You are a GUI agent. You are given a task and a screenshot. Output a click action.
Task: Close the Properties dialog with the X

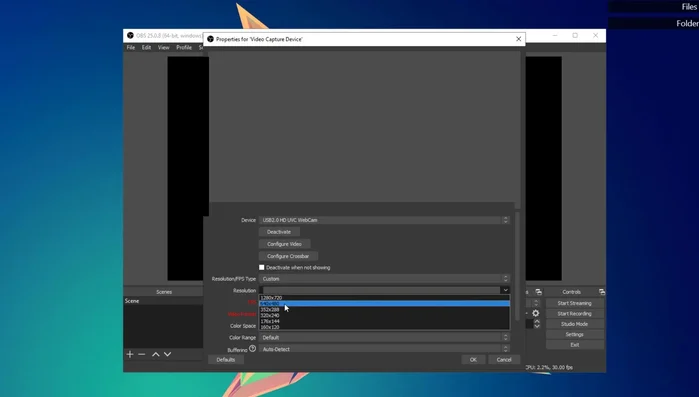pyautogui.click(x=518, y=39)
